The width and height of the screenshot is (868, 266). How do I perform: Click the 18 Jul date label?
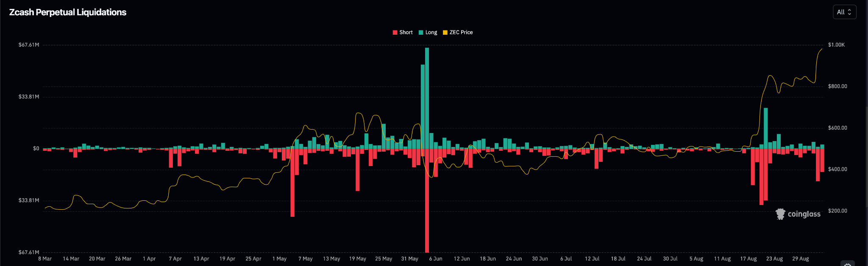[618, 259]
